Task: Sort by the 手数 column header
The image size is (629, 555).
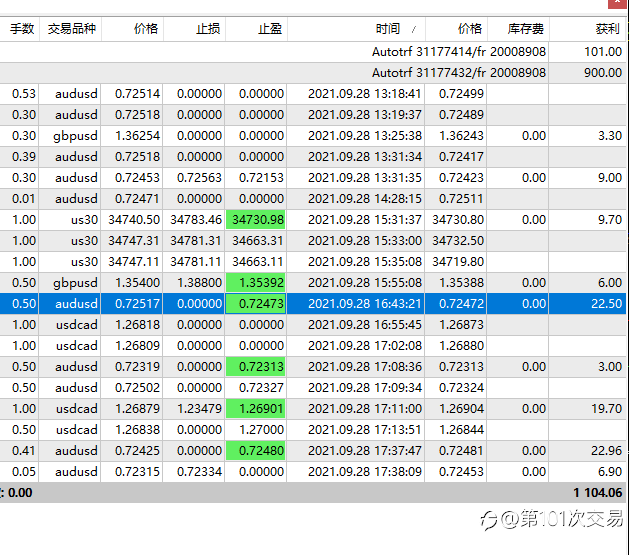Action: (x=22, y=29)
